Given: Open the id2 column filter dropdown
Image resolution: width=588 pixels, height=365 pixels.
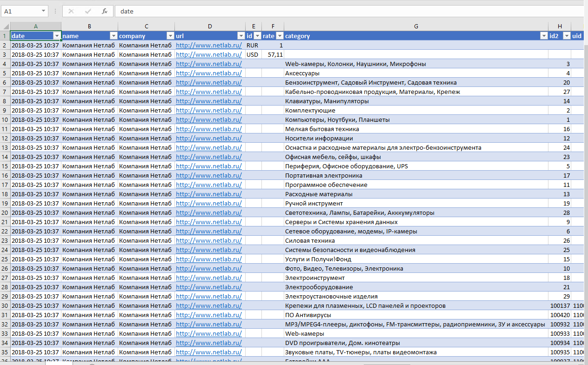Looking at the screenshot, I should [x=567, y=36].
